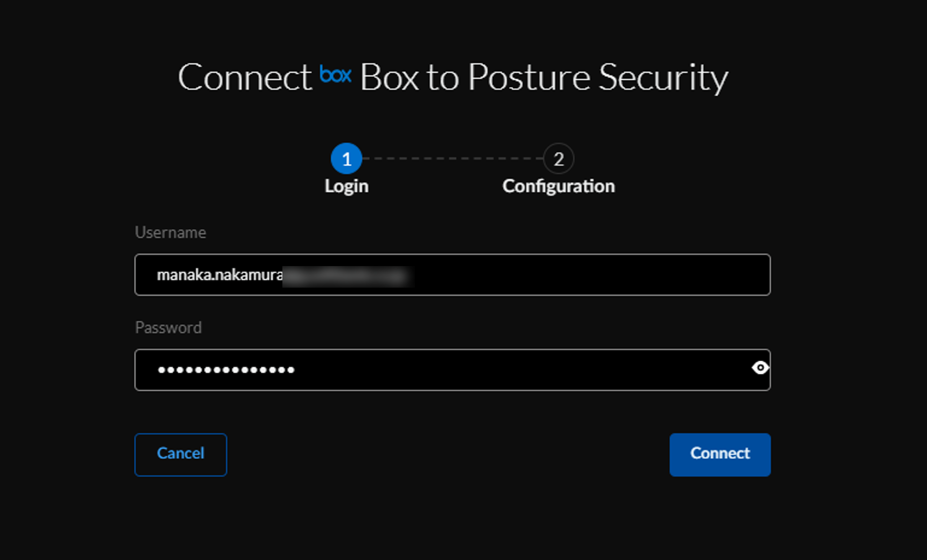
Task: Click the Box logo in heading
Action: 335,74
